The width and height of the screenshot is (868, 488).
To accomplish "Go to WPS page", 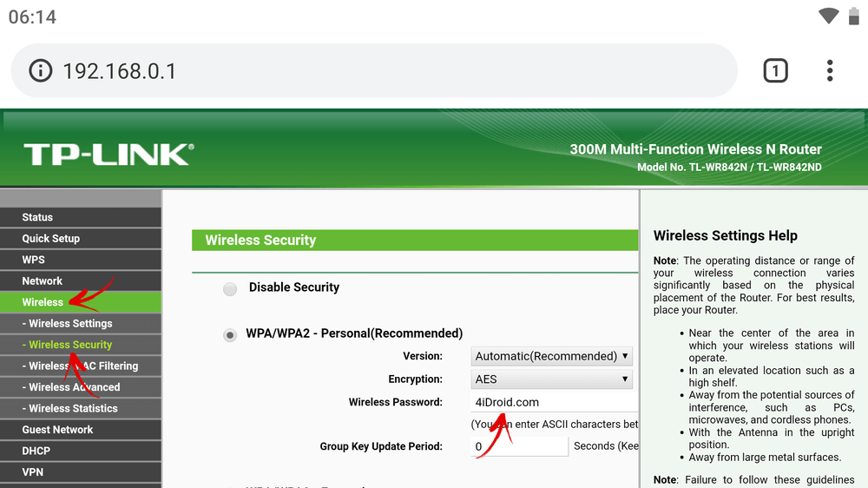I will click(34, 260).
